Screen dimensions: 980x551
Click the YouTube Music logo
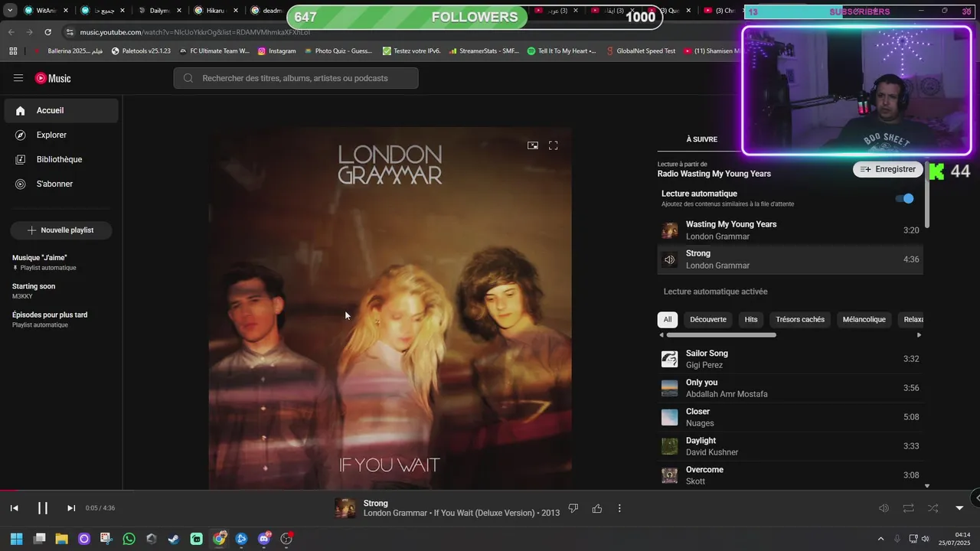pyautogui.click(x=53, y=78)
